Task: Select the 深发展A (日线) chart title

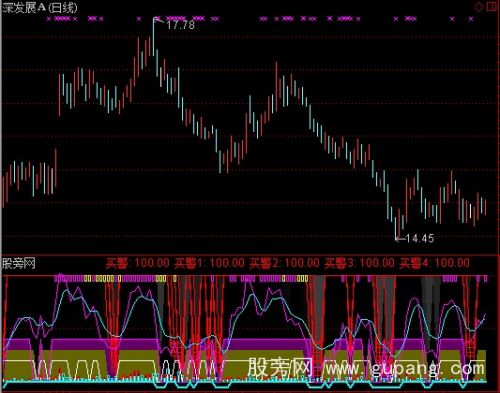Action: tap(40, 7)
